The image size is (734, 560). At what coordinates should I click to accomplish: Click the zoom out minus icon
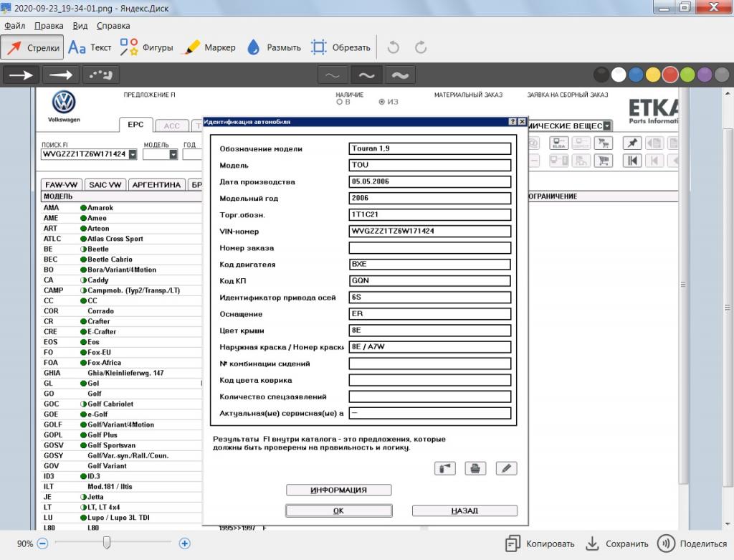pyautogui.click(x=42, y=544)
